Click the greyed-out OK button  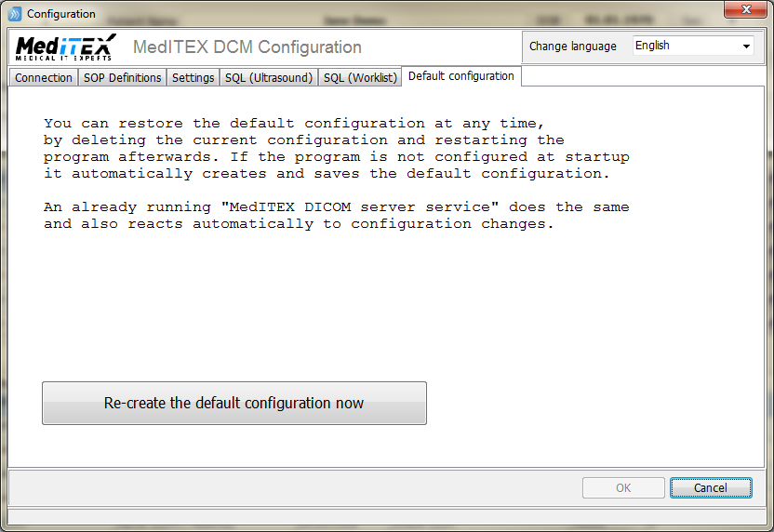[623, 487]
